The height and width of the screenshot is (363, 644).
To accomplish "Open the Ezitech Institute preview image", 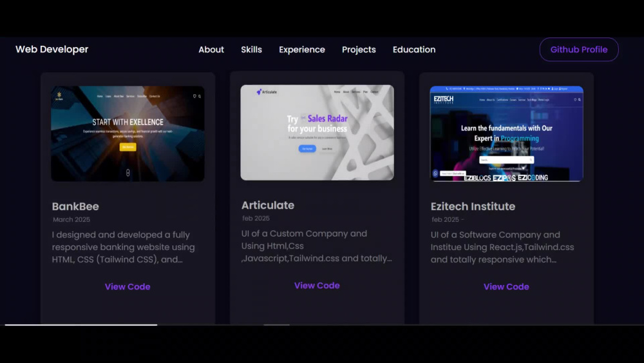I will point(506,133).
